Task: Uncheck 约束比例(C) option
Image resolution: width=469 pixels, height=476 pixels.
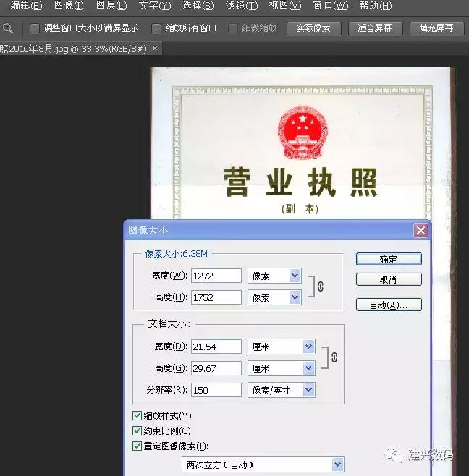Action: coord(137,430)
